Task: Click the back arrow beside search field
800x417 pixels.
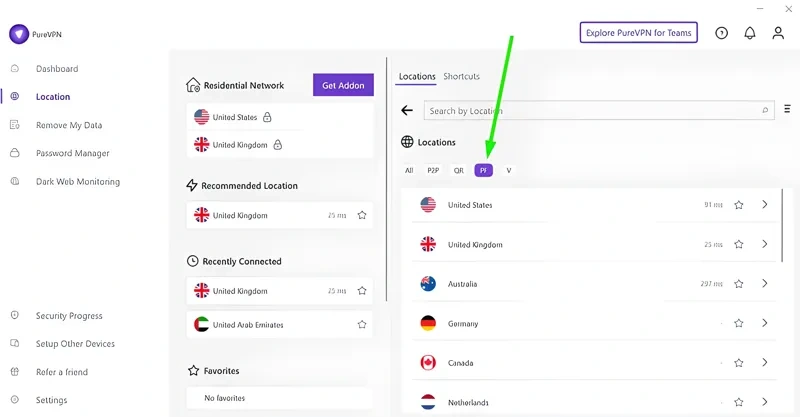Action: [407, 110]
